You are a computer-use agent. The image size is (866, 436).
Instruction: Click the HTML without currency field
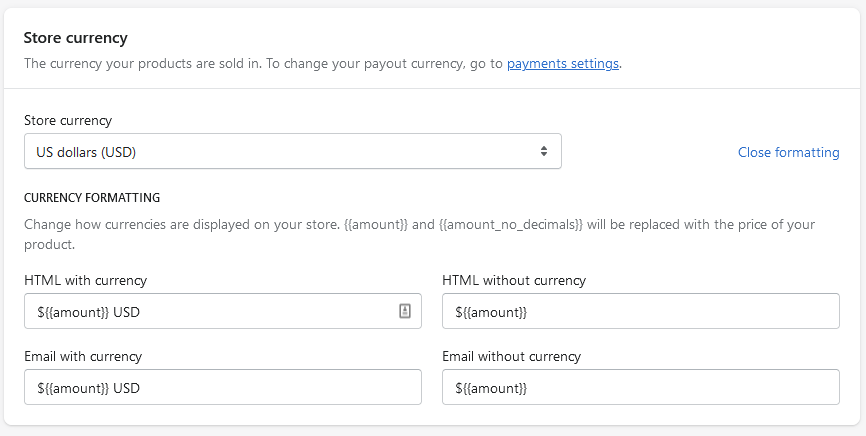[x=641, y=311]
